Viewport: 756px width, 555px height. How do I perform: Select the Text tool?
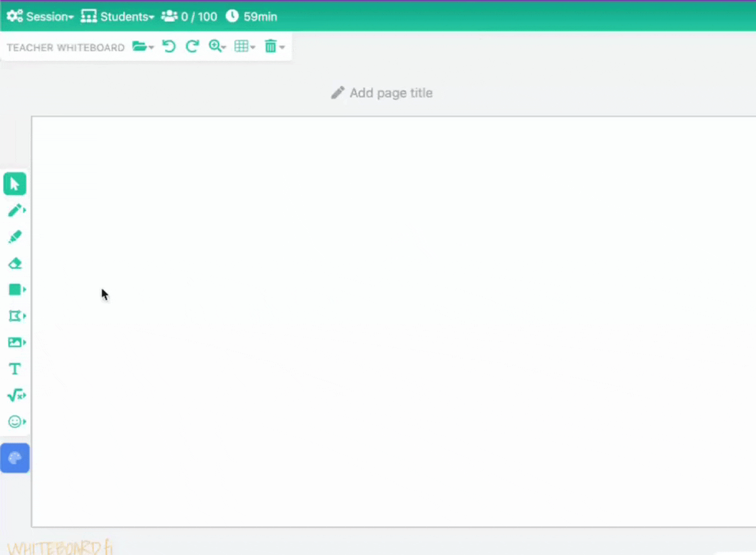pos(15,368)
